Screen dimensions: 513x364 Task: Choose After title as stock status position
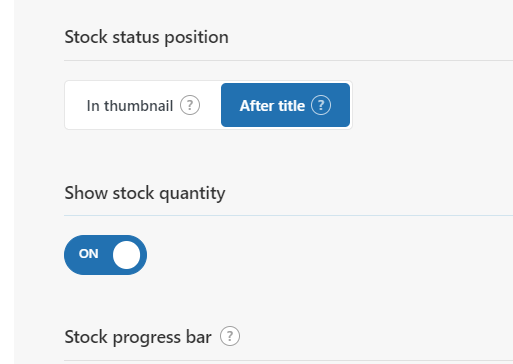pos(285,105)
